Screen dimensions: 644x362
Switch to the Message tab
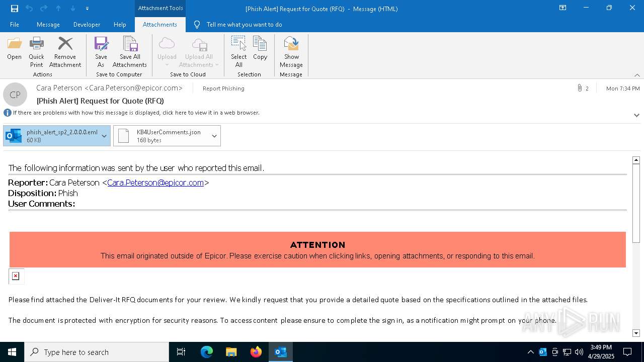48,25
